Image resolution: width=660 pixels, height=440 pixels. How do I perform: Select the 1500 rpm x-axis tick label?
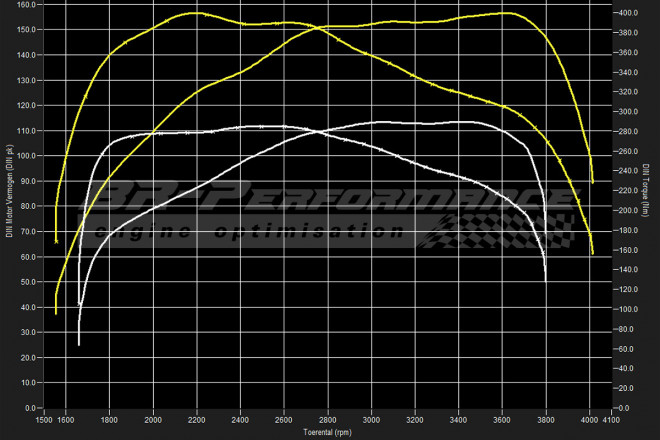click(x=46, y=420)
